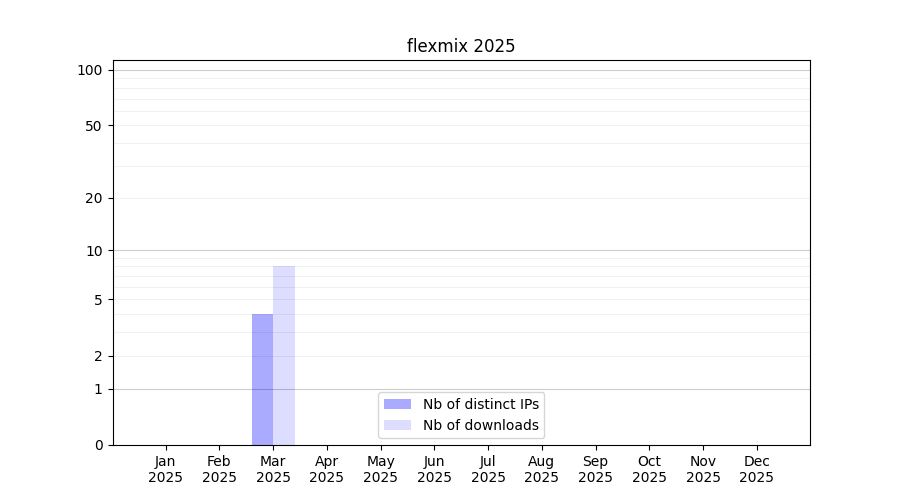900x500 pixels.
Task: Select the Feb 2025 x-axis label
Action: (x=219, y=469)
